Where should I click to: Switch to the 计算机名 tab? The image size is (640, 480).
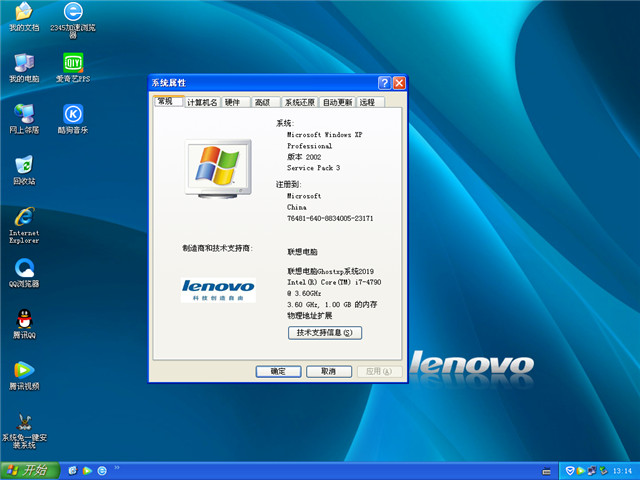click(202, 102)
